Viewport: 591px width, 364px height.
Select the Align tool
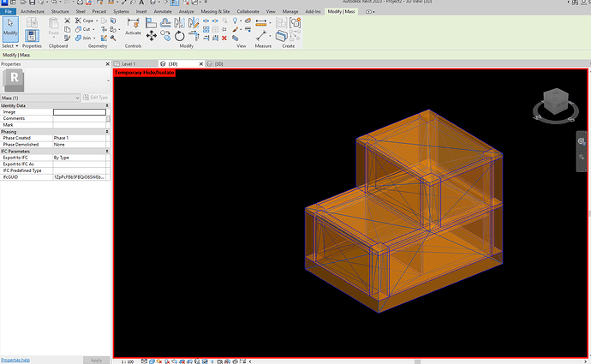[151, 22]
